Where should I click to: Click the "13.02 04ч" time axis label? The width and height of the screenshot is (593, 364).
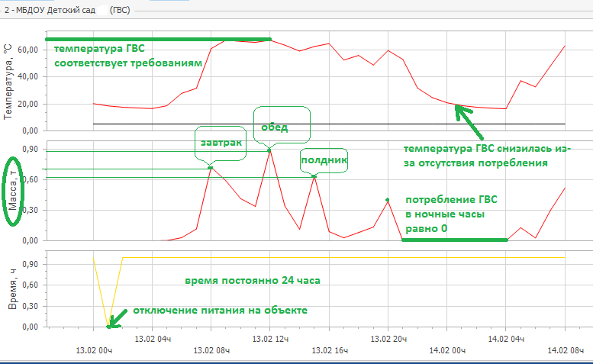point(153,339)
